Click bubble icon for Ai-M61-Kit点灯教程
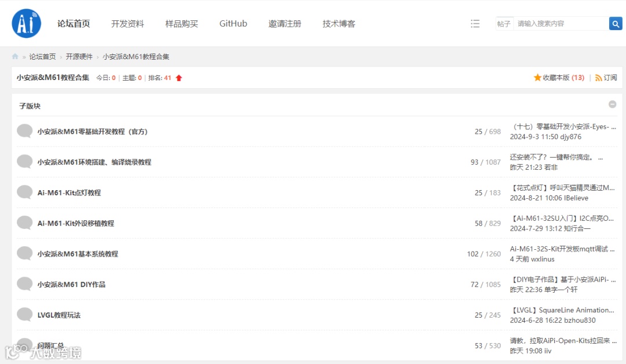The height and width of the screenshot is (364, 626). 25,192
